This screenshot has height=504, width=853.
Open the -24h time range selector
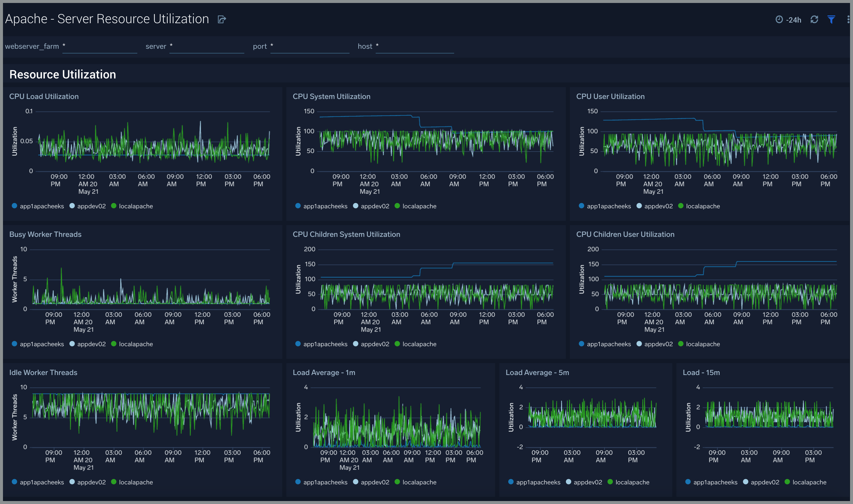coord(793,20)
